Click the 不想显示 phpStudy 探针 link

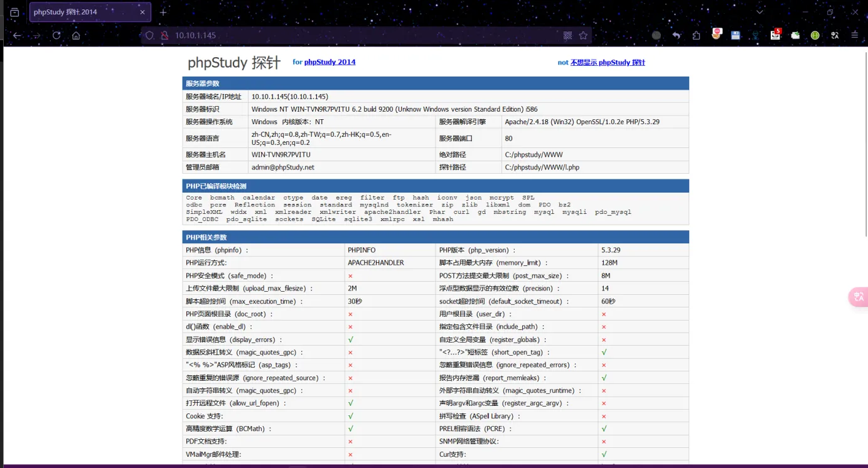608,63
